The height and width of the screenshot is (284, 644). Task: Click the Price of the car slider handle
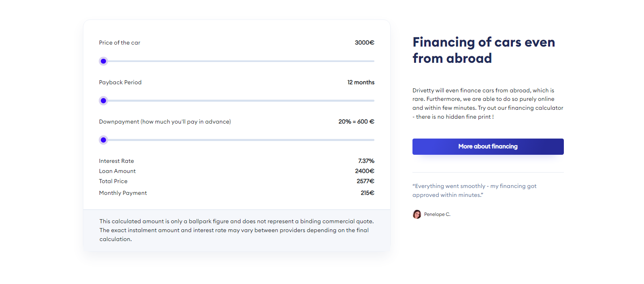tap(104, 61)
